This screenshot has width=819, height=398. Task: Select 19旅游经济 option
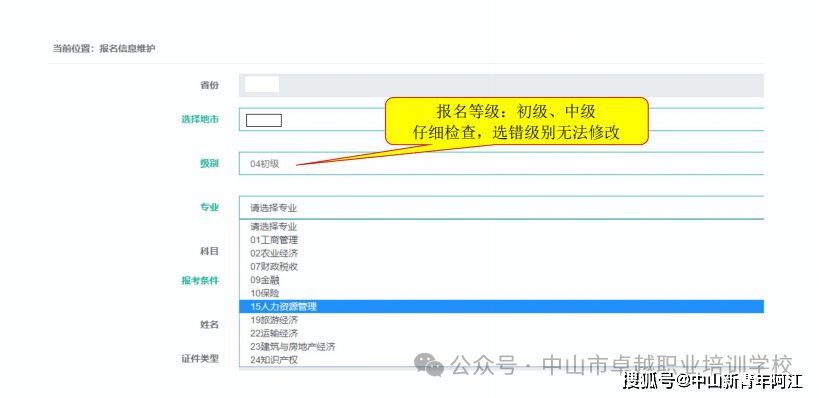click(x=501, y=320)
